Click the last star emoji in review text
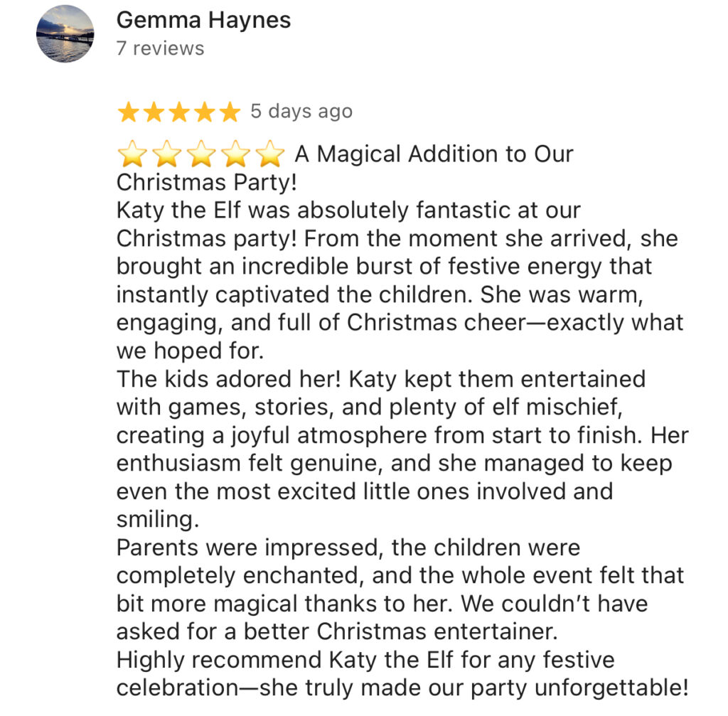The image size is (728, 716). [270, 154]
